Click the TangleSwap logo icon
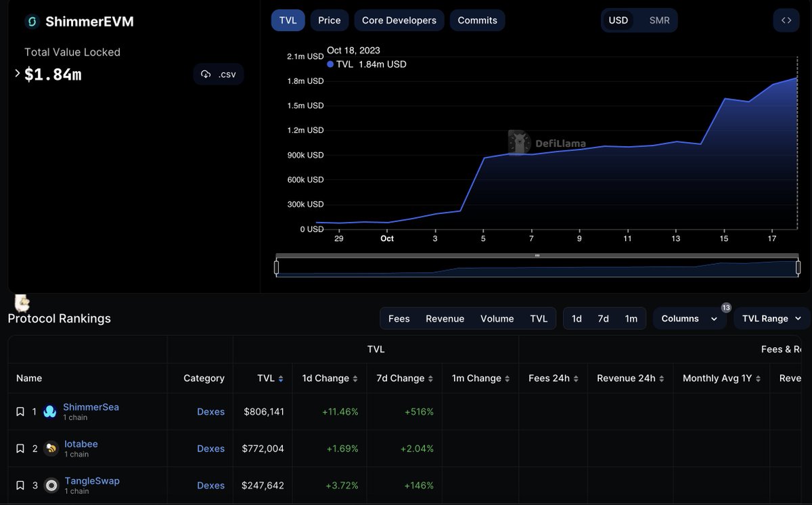This screenshot has height=505, width=812. [x=51, y=485]
